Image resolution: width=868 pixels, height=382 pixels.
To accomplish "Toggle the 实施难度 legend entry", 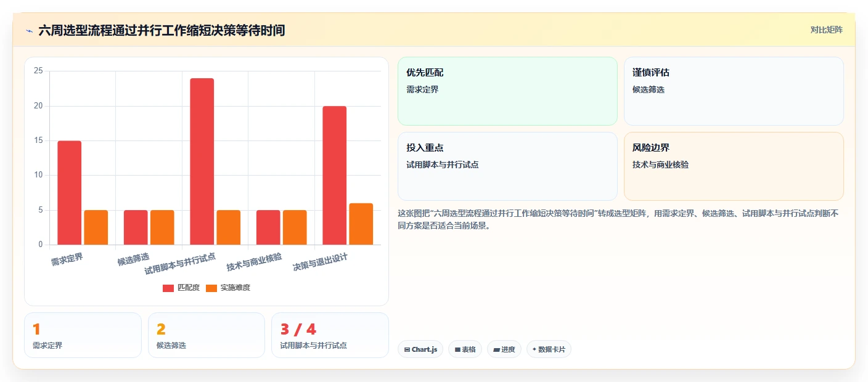I will tap(227, 288).
